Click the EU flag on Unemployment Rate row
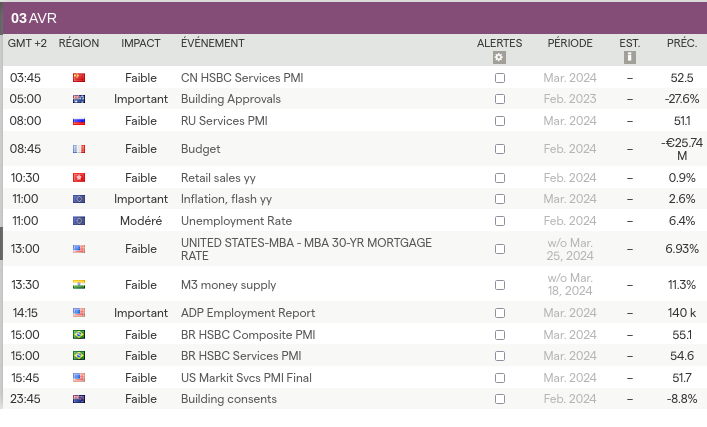The image size is (707, 427). (79, 221)
